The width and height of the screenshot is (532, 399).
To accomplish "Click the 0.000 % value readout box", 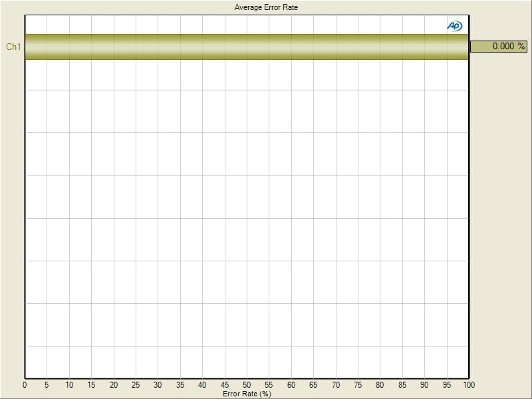I will (499, 47).
